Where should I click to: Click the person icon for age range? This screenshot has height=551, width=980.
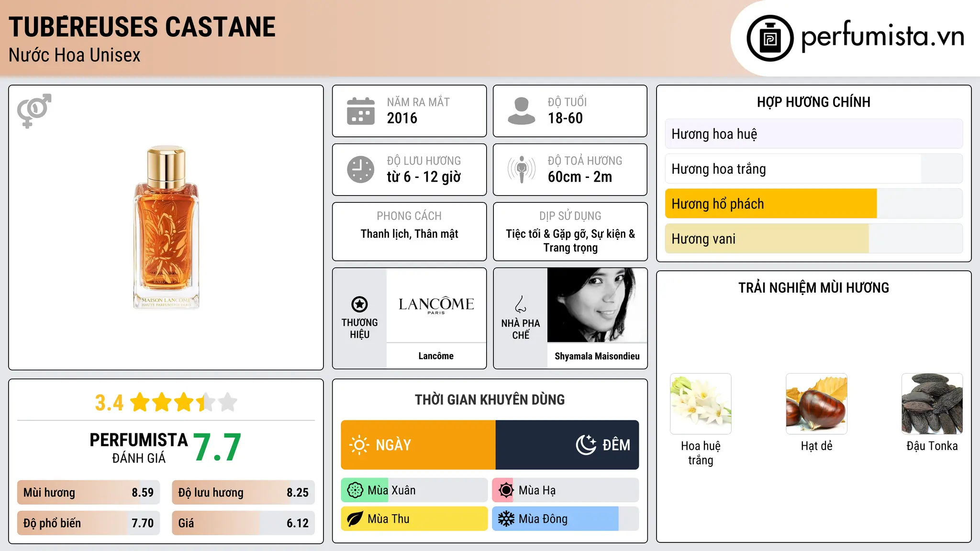pos(522,111)
